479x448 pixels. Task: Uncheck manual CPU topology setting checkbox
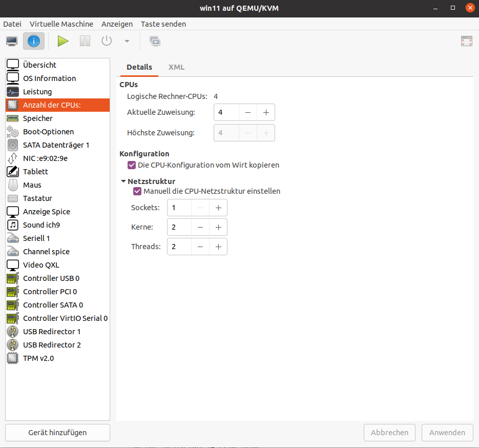tap(137, 191)
